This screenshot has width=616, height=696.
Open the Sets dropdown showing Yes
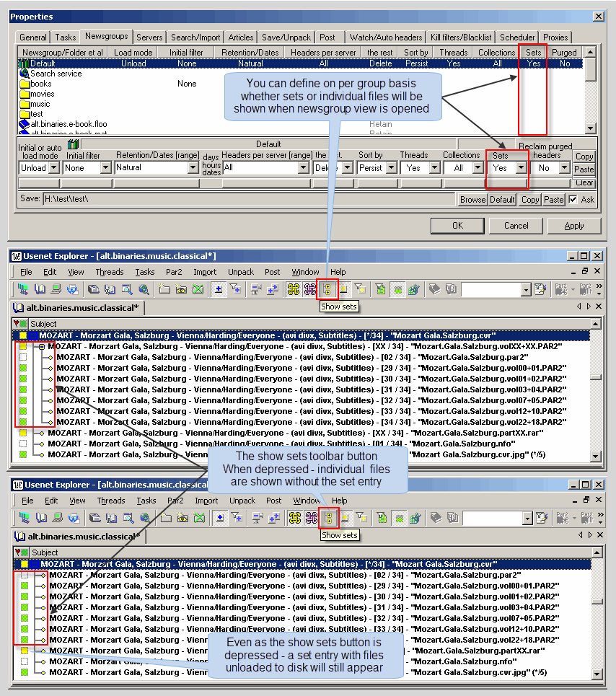coord(522,168)
